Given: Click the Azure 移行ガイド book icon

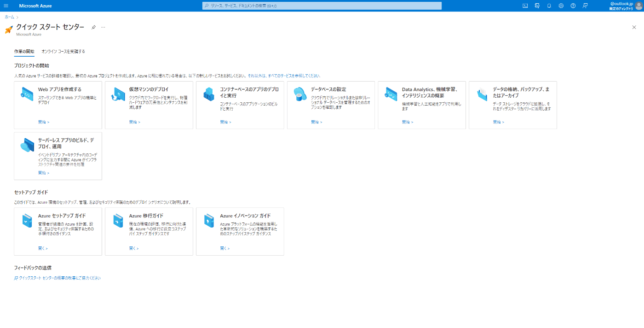Looking at the screenshot, I should point(118,220).
